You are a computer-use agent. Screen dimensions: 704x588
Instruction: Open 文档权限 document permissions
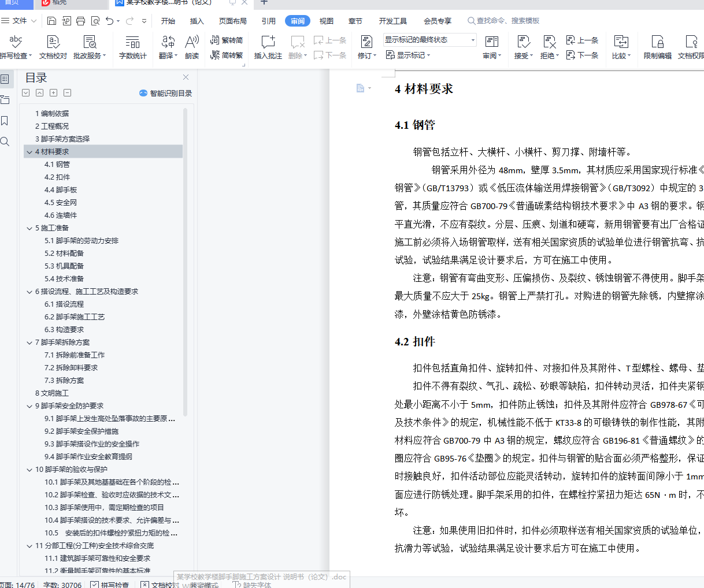click(691, 47)
